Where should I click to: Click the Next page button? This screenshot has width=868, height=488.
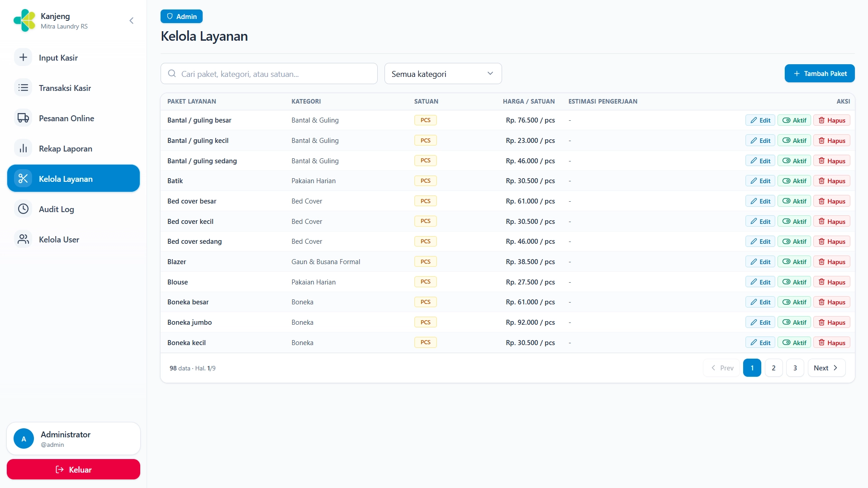826,368
